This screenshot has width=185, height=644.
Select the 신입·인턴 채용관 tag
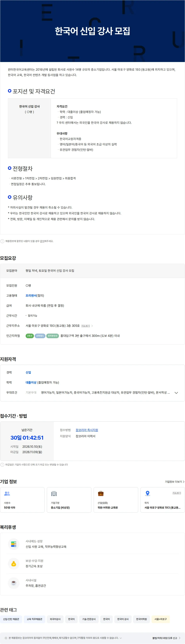pyautogui.click(x=11, y=619)
